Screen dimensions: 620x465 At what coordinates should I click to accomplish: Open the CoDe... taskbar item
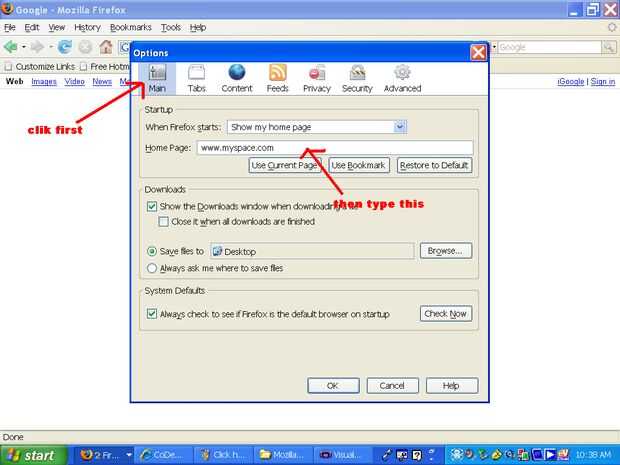point(164,455)
